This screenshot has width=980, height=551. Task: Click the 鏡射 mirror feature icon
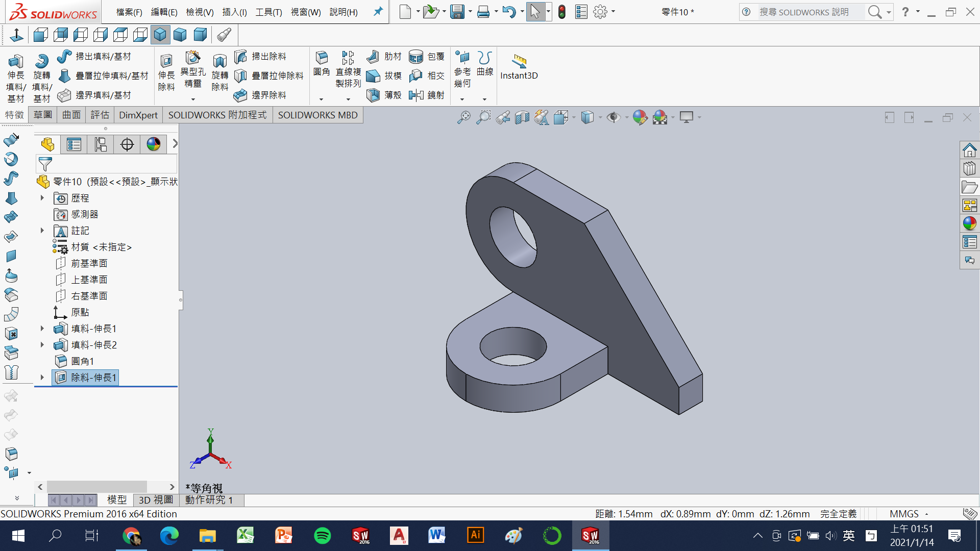coord(416,95)
